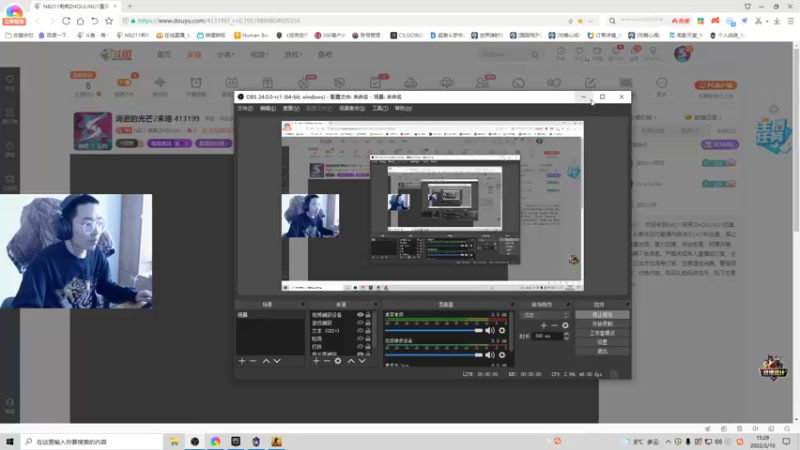Click streamer avatar thumbnail on Douyu page
The image size is (800, 450).
tap(92, 131)
